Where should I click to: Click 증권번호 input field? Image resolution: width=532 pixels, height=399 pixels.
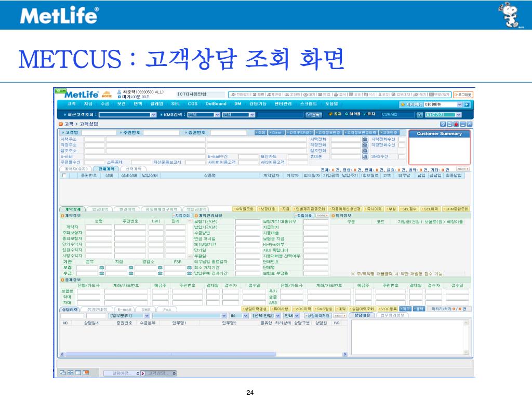(x=228, y=132)
